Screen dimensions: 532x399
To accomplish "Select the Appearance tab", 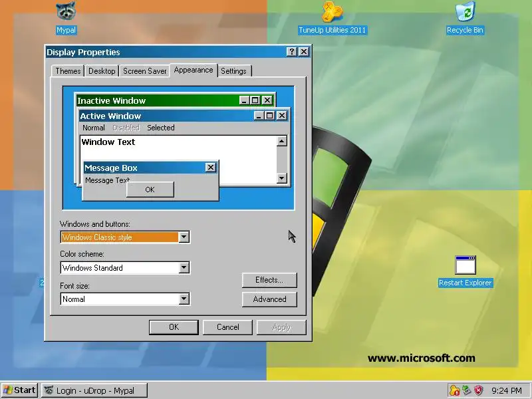I will pyautogui.click(x=194, y=70).
